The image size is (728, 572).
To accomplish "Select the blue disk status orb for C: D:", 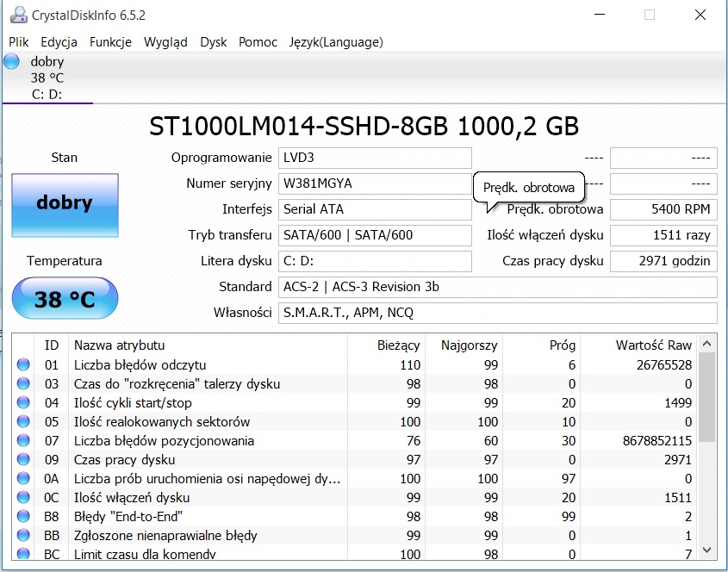I will point(11,62).
